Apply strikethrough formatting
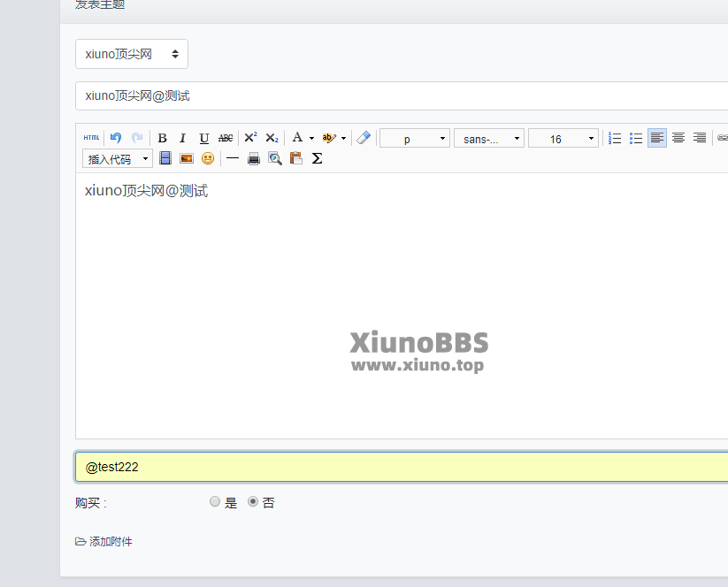The height and width of the screenshot is (587, 728). pyautogui.click(x=226, y=138)
